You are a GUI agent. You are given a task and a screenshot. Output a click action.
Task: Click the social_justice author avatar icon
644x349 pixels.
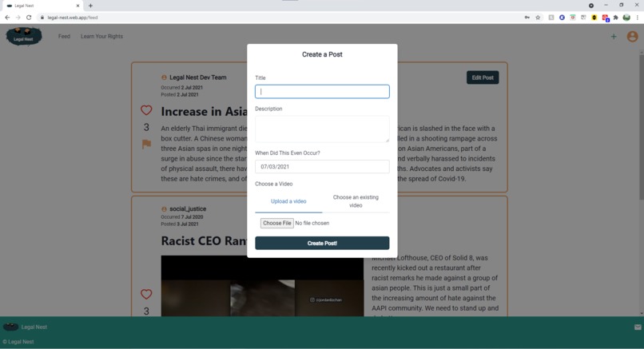[x=164, y=209]
